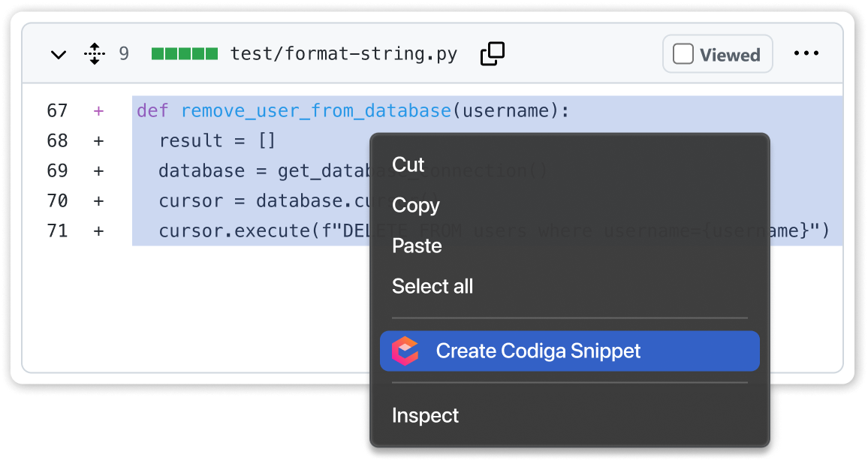Choose Paste in the context menu
This screenshot has width=868, height=461.
[x=417, y=246]
